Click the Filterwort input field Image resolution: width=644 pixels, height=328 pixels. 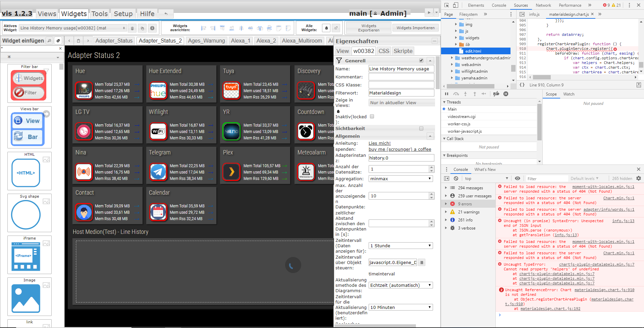(401, 93)
